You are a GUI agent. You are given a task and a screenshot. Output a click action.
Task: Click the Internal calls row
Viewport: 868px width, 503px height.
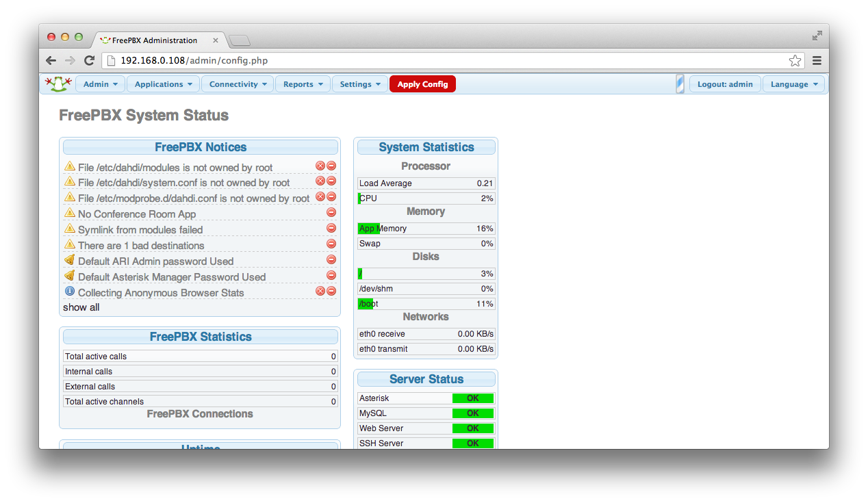click(x=201, y=372)
